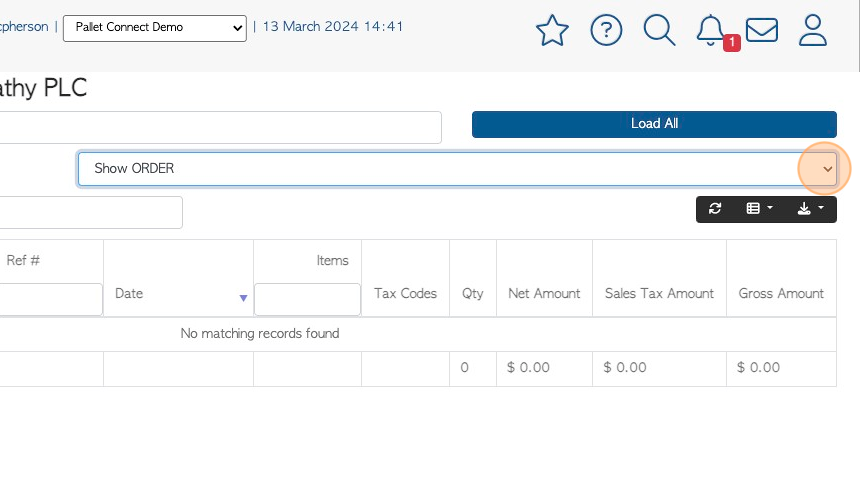Viewport: 860px width, 480px height.
Task: Click the Sales Tax Amount header
Action: 659,293
